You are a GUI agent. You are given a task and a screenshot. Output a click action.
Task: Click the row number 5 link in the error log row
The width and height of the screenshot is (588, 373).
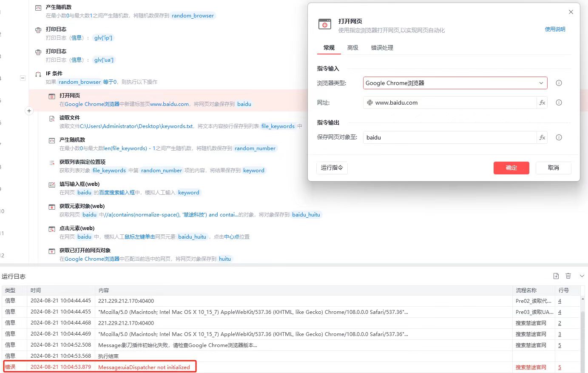560,367
